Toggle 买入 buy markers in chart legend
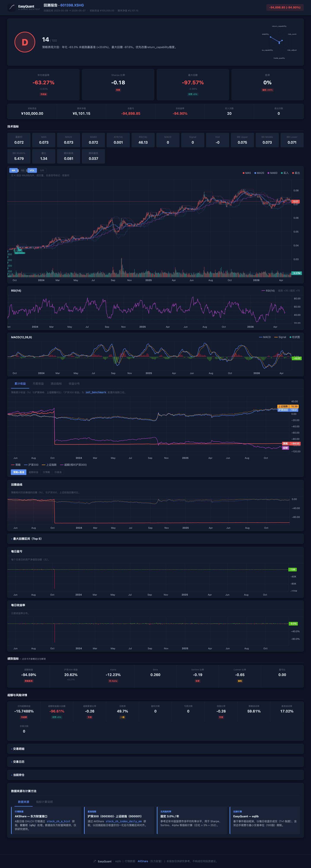The image size is (311, 868). tap(285, 173)
